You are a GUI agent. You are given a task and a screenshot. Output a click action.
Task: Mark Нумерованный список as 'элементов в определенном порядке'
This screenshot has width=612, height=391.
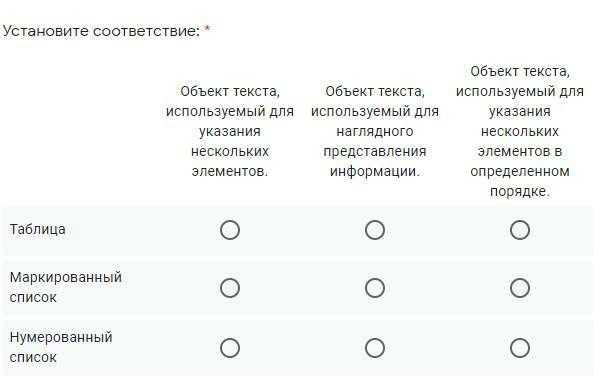tap(520, 348)
